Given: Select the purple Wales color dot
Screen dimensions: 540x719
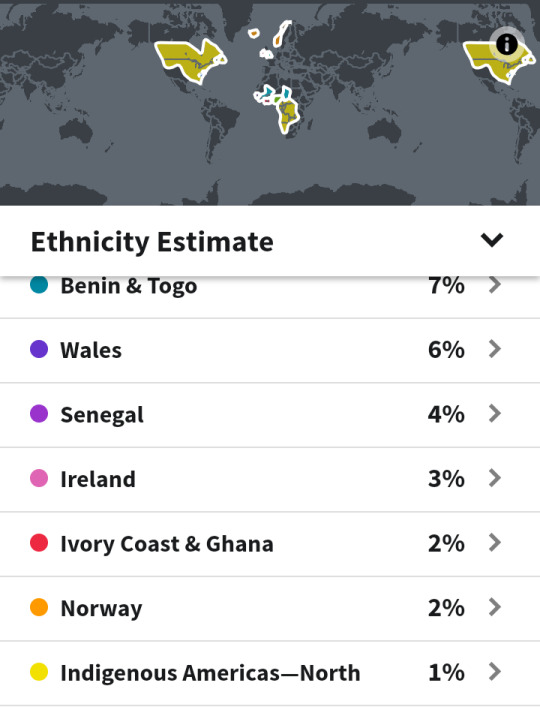Looking at the screenshot, I should click(x=39, y=349).
